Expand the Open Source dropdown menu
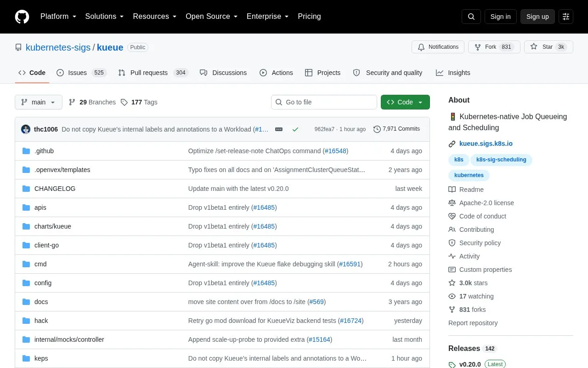 (x=212, y=17)
